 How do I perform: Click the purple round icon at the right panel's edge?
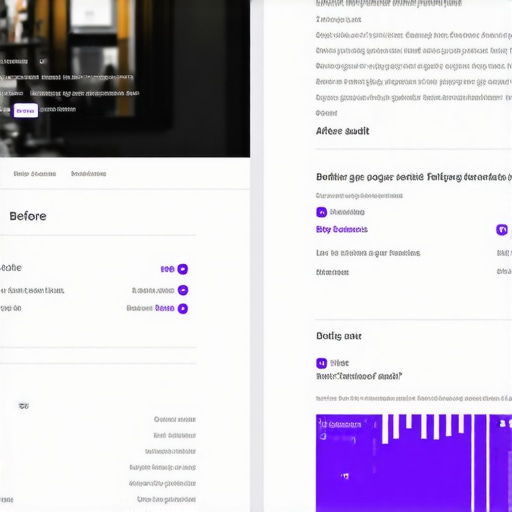(502, 230)
